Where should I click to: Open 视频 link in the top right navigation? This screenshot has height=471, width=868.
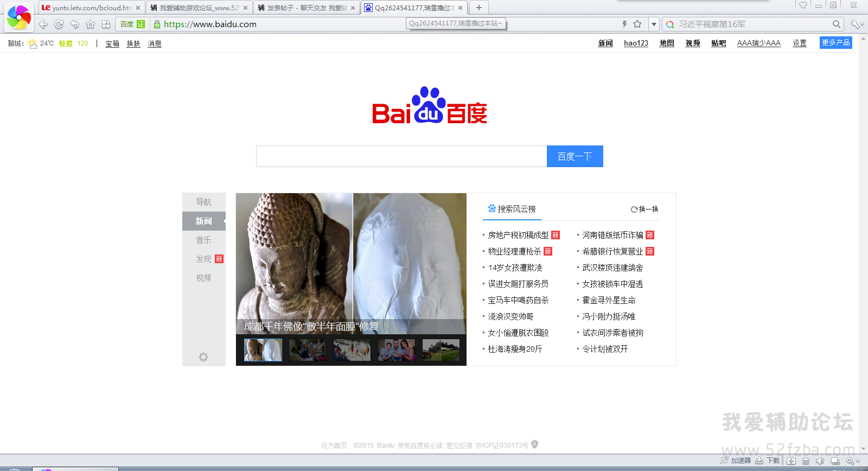[x=693, y=43]
